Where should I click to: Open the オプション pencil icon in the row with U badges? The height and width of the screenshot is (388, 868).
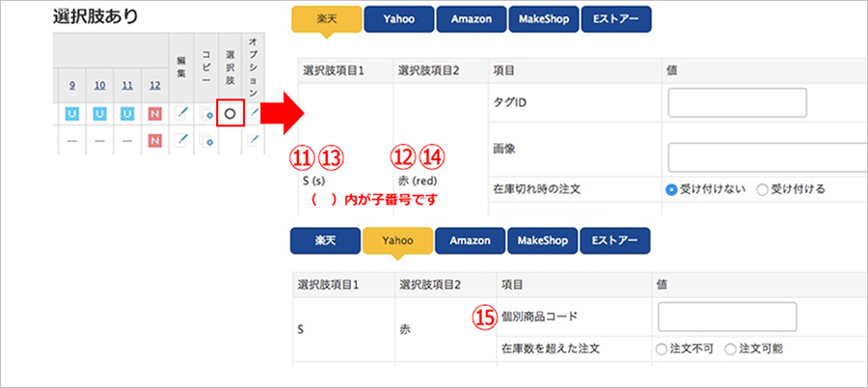[x=253, y=114]
